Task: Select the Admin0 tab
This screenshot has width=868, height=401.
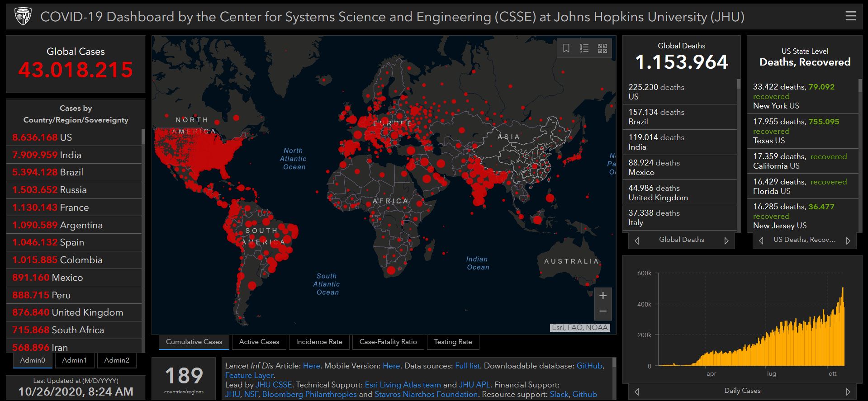Action: point(33,360)
